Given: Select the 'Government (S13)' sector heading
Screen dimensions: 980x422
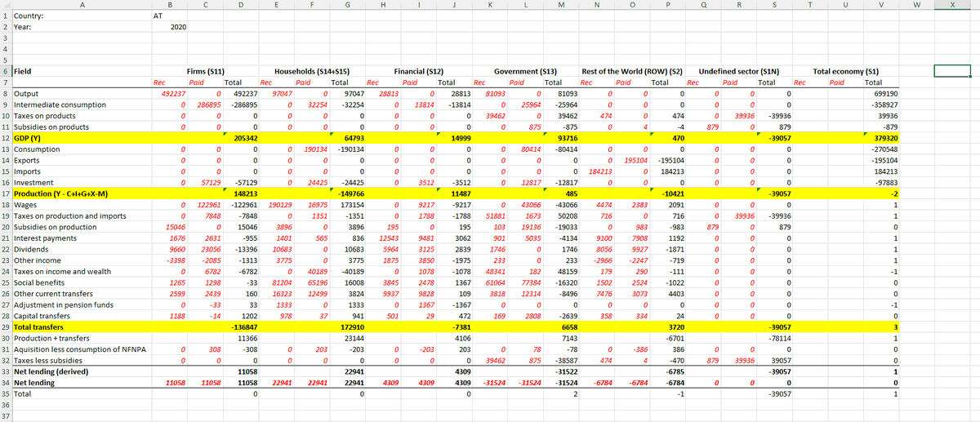Looking at the screenshot, I should point(526,72).
